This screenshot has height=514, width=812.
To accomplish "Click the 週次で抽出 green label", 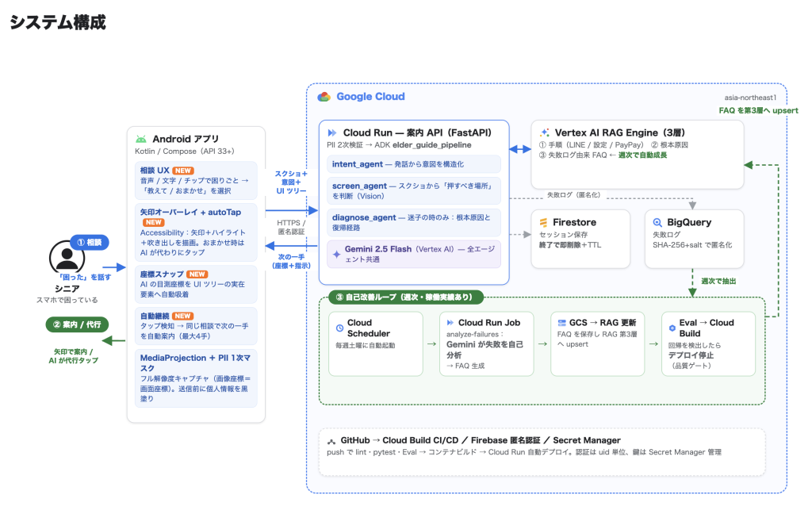I will 718,281.
